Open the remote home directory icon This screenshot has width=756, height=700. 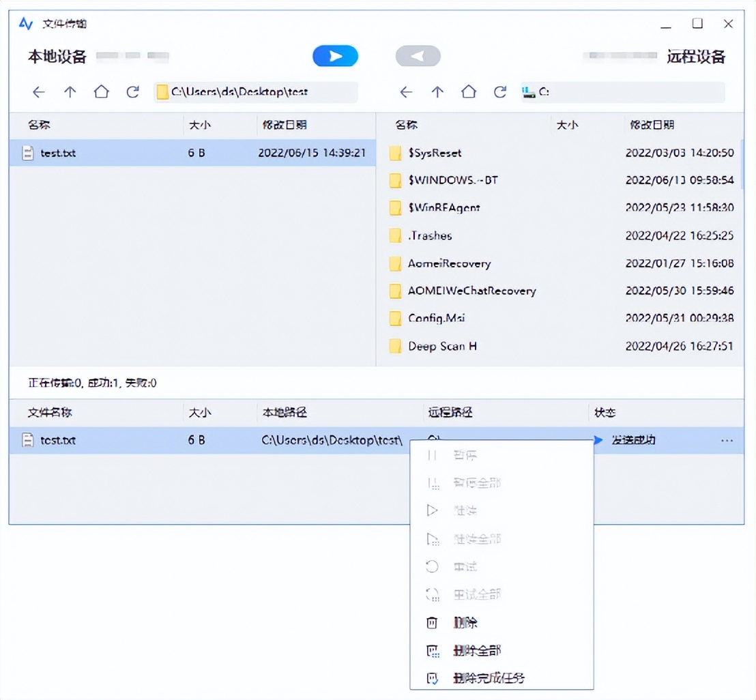[468, 91]
